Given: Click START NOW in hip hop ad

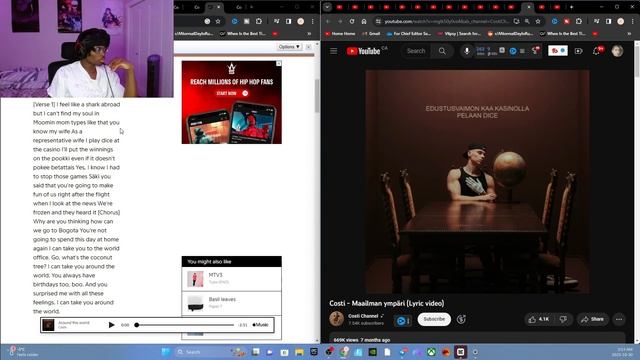Looking at the screenshot, I should click(x=232, y=93).
